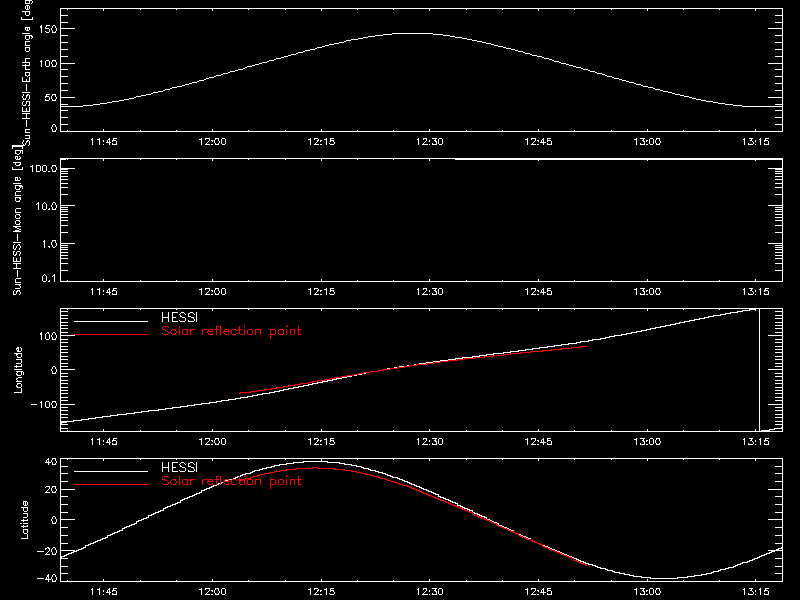800x600 pixels.
Task: Click the -20 tick on Latitude axis
Action: coord(47,551)
